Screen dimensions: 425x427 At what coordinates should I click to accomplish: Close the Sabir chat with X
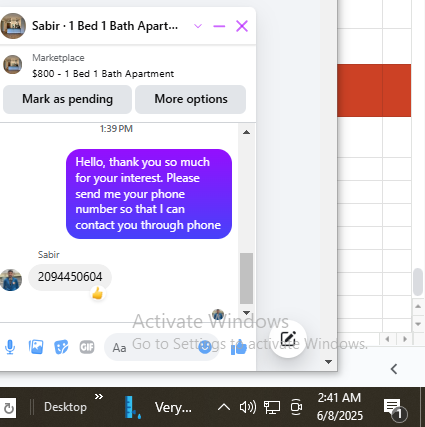[x=242, y=26]
